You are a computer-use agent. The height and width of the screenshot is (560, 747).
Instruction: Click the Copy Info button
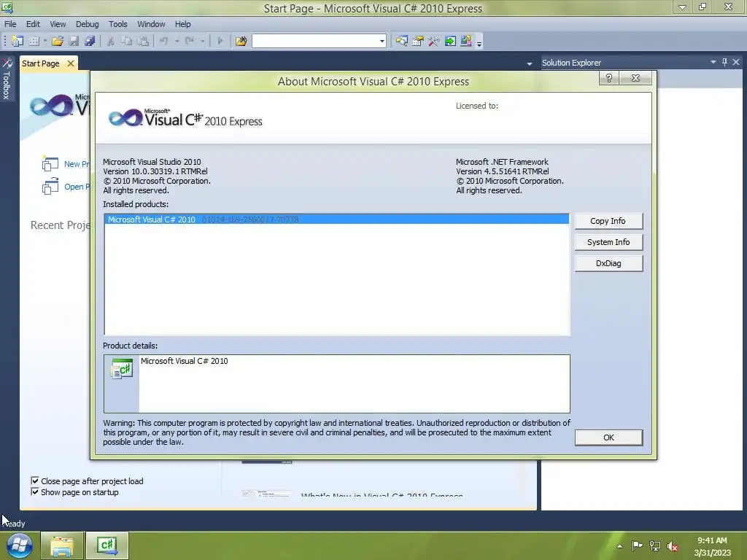click(x=608, y=221)
